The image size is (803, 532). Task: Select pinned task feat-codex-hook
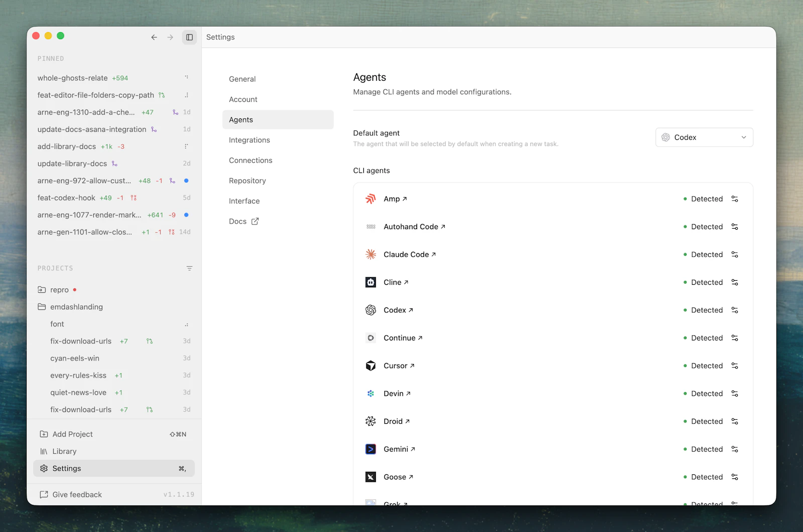pyautogui.click(x=114, y=198)
